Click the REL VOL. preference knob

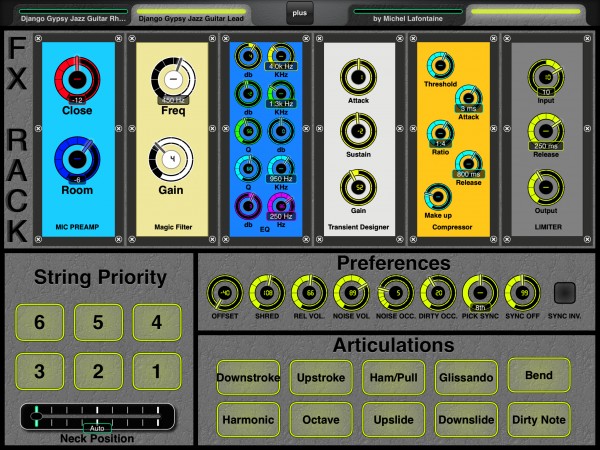coord(309,293)
